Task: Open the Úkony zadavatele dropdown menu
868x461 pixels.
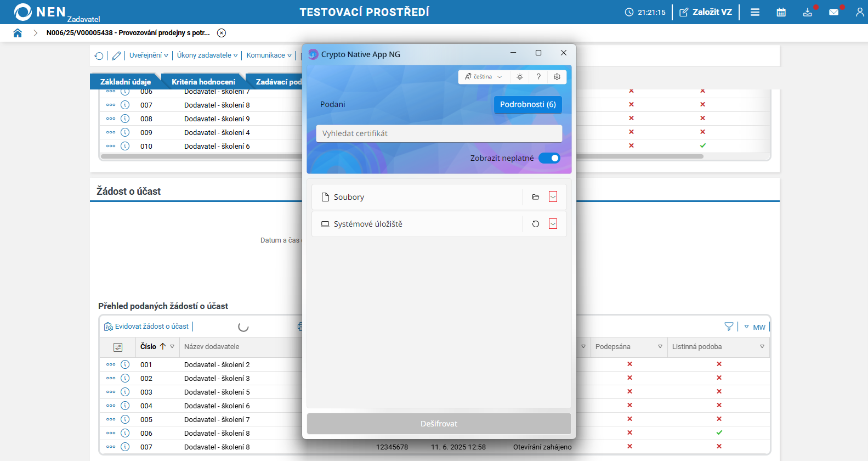Action: [x=207, y=55]
